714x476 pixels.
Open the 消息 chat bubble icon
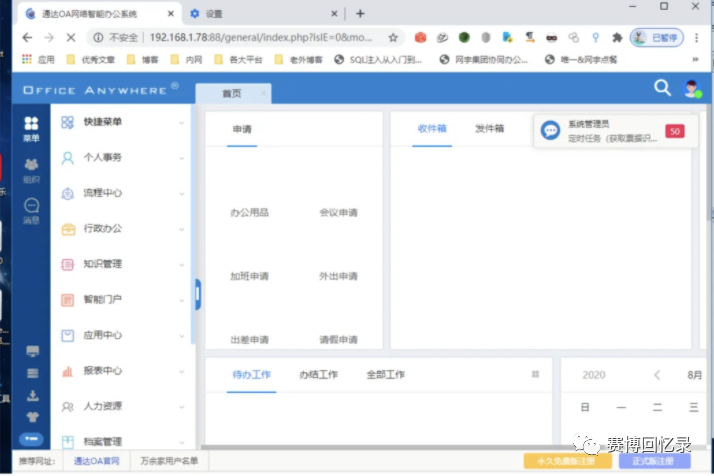pos(31,205)
